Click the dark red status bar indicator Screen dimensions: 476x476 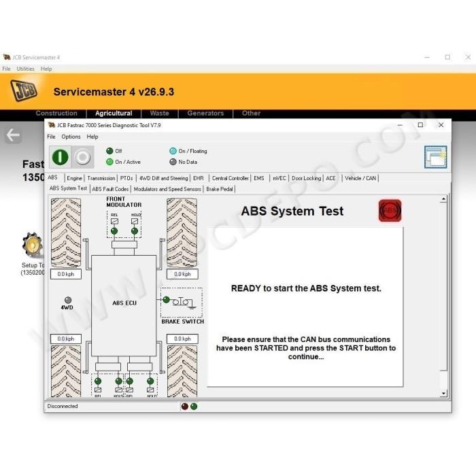[x=184, y=406]
